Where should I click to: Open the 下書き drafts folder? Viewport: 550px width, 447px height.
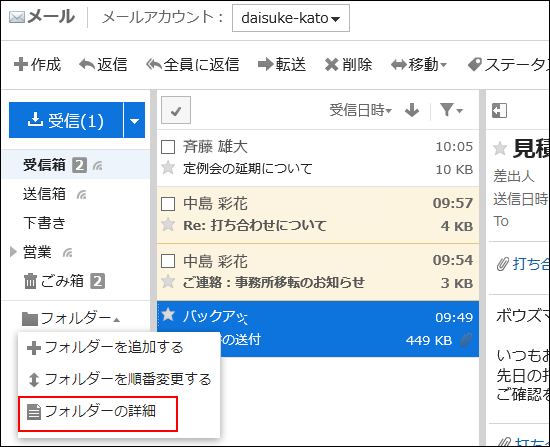[44, 223]
